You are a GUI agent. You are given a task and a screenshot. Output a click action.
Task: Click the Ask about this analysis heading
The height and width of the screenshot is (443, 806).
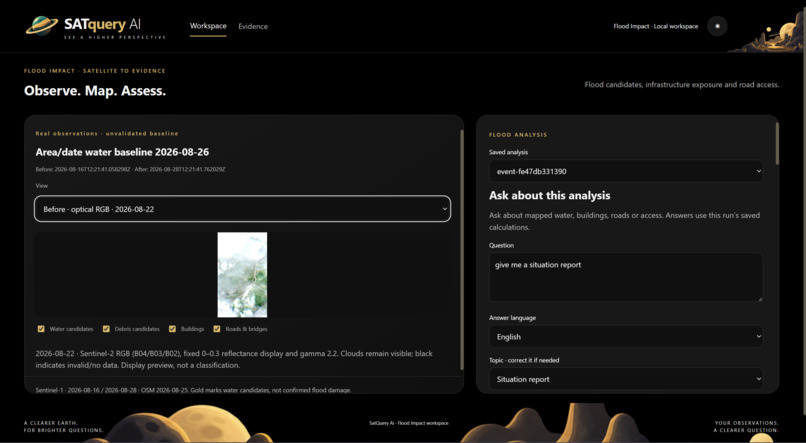549,195
